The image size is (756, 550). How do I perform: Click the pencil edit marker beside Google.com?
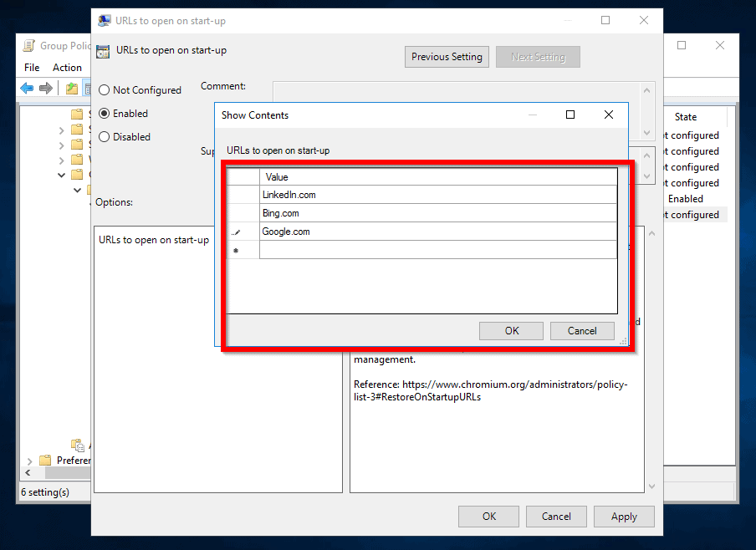236,232
